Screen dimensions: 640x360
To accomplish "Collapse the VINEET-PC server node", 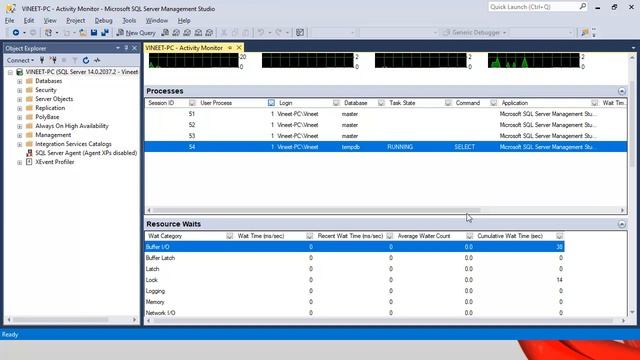I will pyautogui.click(x=10, y=72).
